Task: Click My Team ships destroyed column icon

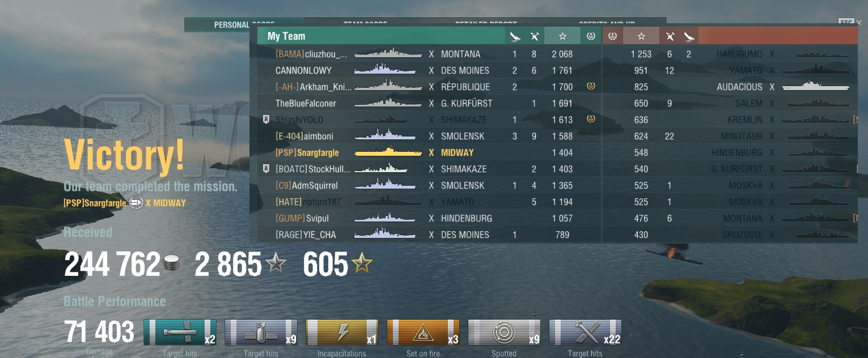Action: coord(515,36)
